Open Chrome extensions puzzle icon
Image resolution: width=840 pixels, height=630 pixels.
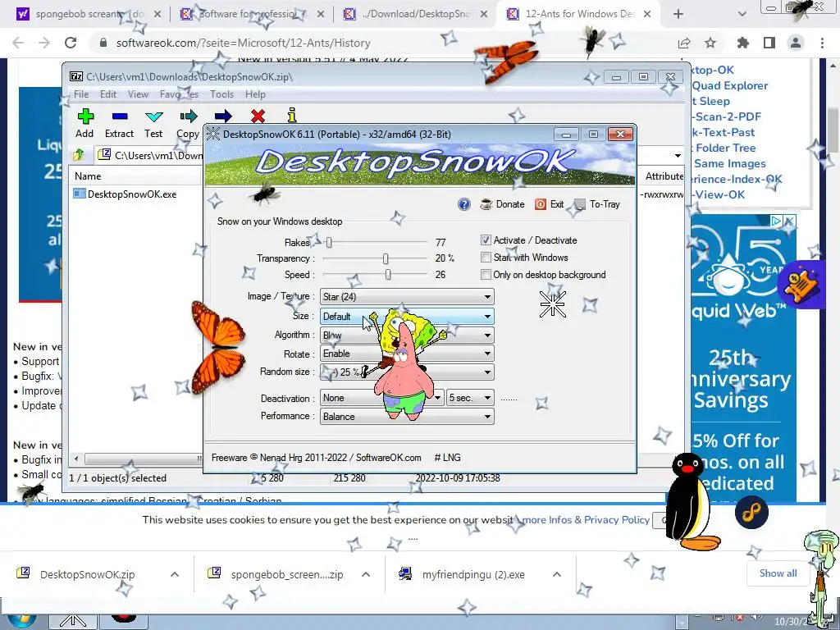tap(742, 43)
